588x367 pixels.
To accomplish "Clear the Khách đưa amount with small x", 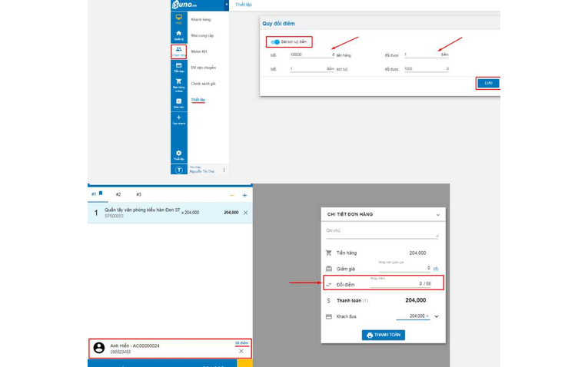I will (427, 316).
